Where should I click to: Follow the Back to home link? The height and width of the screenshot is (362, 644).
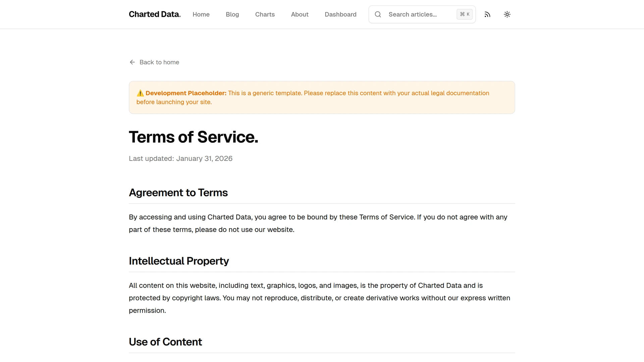pos(154,62)
